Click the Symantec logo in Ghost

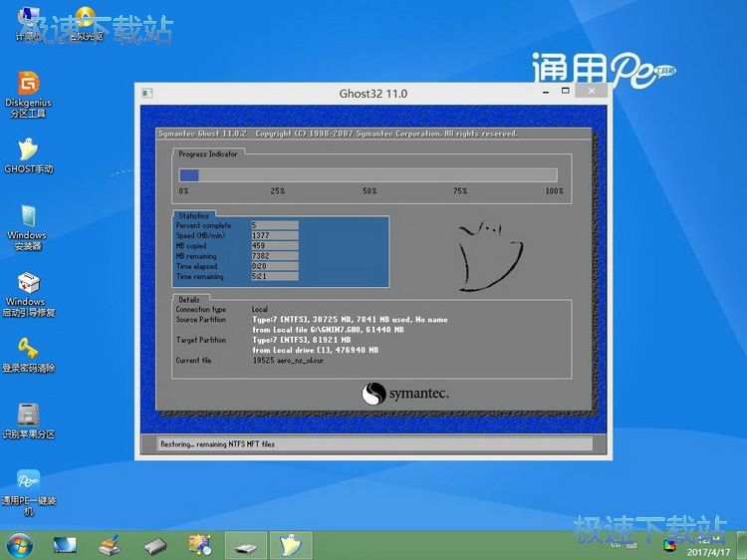[405, 394]
